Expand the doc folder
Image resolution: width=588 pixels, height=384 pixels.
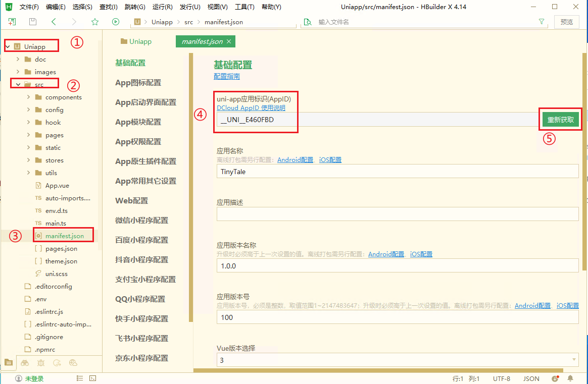(18, 59)
